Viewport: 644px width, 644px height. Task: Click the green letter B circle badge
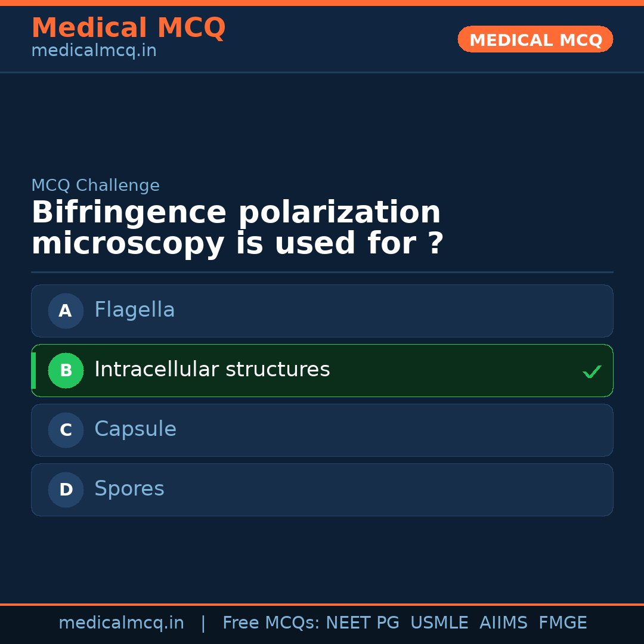66,370
